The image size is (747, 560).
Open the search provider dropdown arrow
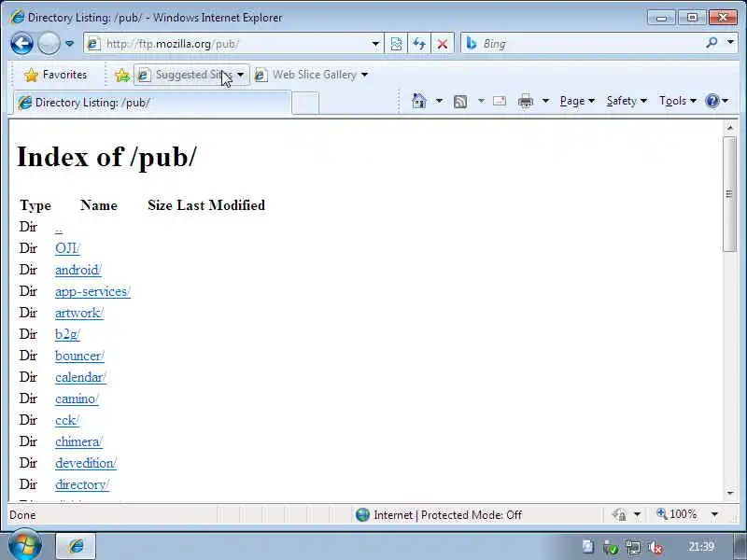point(730,42)
